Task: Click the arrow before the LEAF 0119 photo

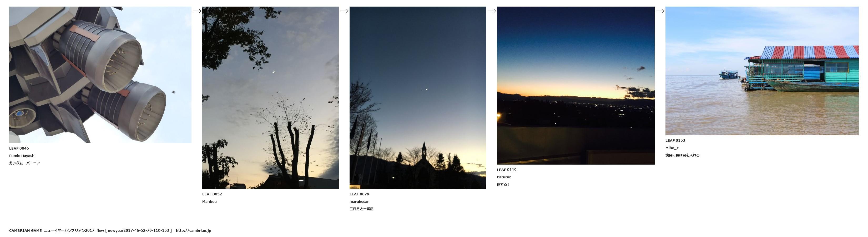Action: click(492, 11)
